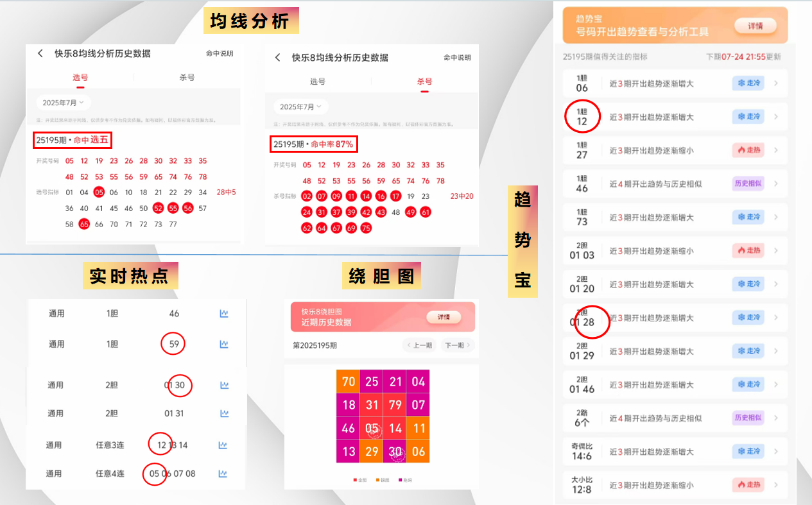Image resolution: width=812 pixels, height=505 pixels.
Task: Open trend chart icon for 1胆 59
Action: tap(224, 344)
